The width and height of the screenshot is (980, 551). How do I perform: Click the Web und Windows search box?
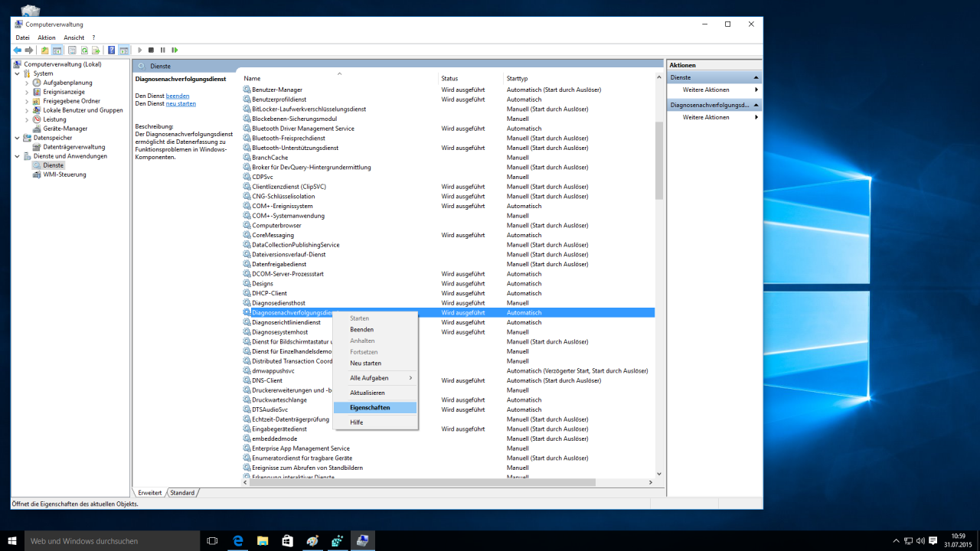tap(112, 541)
